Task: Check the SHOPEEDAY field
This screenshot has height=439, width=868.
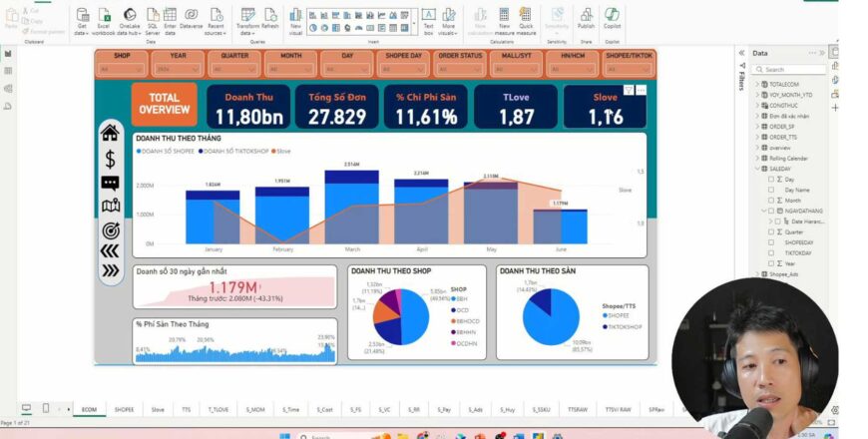Action: pyautogui.click(x=771, y=242)
